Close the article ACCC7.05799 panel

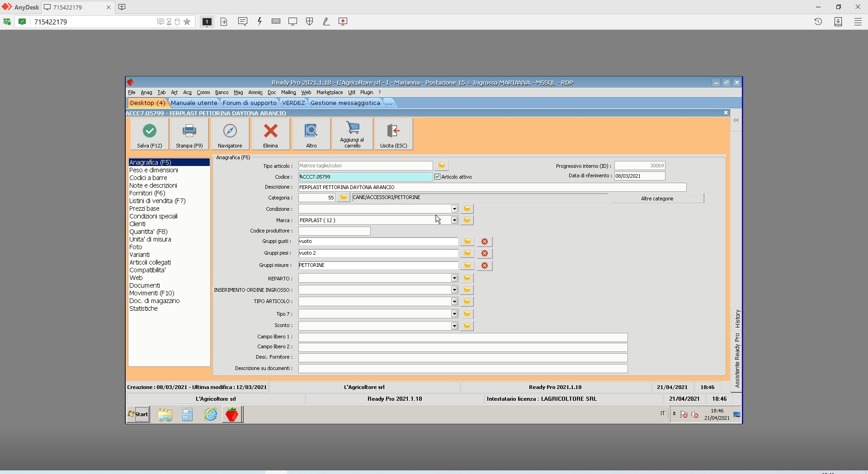pos(726,113)
